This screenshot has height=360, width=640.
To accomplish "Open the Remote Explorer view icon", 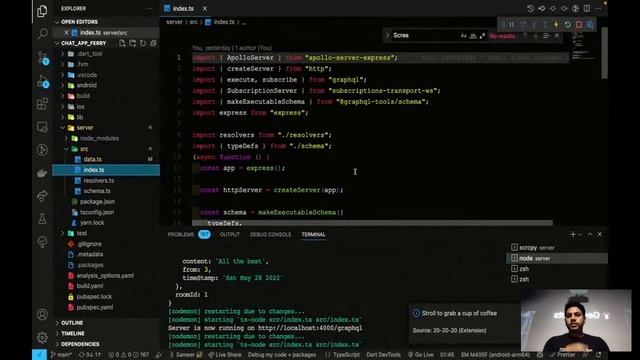I will tap(42, 127).
